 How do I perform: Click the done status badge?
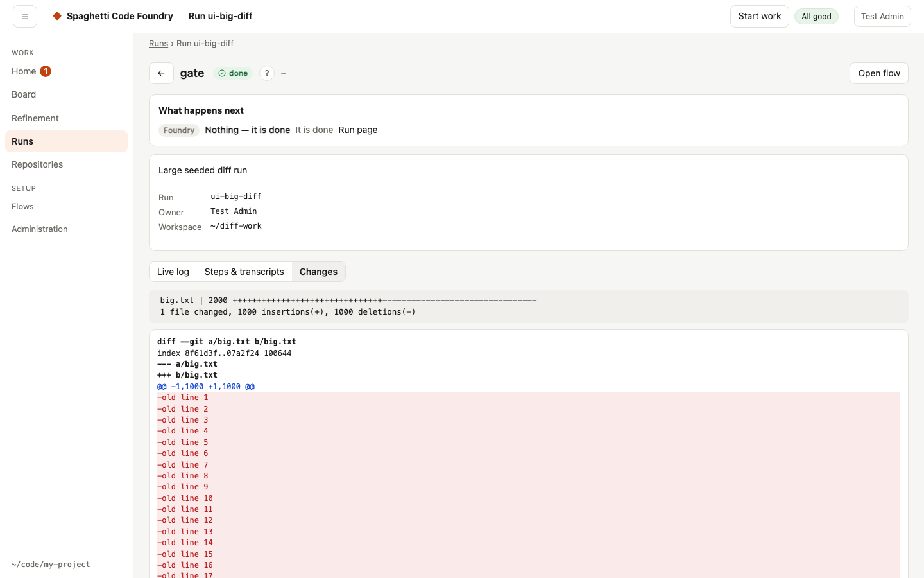(x=233, y=73)
